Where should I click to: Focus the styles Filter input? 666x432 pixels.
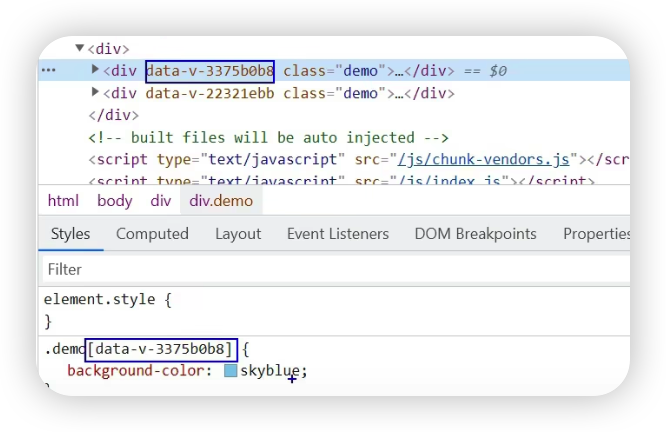click(x=336, y=269)
